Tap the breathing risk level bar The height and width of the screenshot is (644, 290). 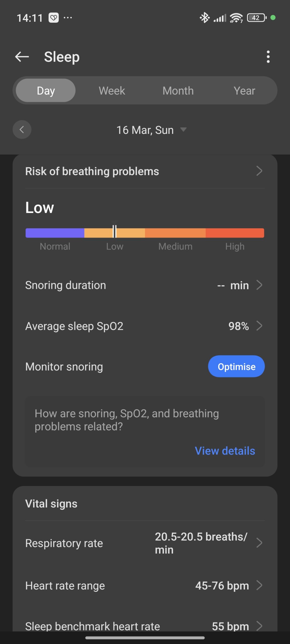(x=145, y=233)
